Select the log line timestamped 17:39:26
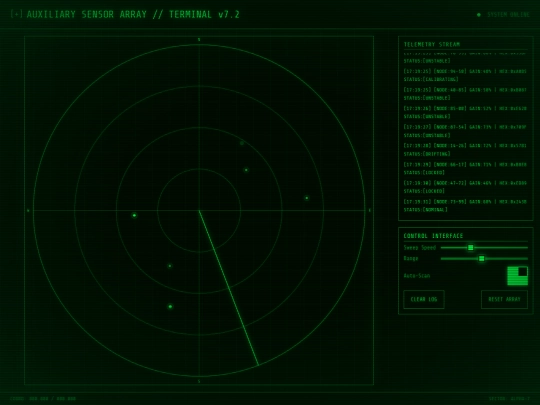This screenshot has width=540, height=405. [465, 112]
